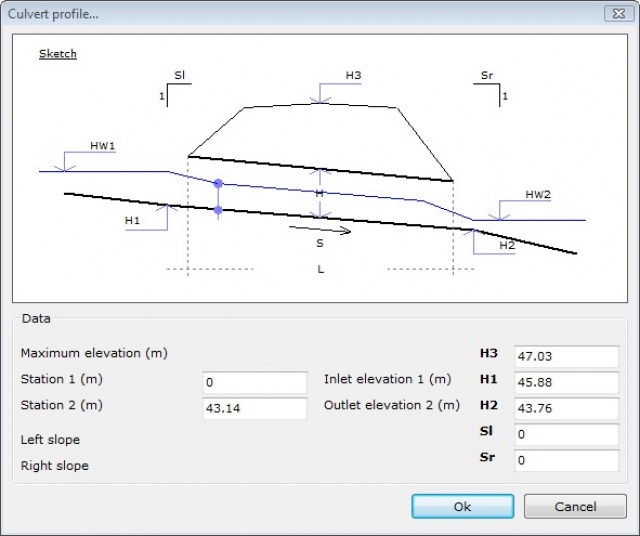Viewport: 640px width, 536px height.
Task: Click the H3 maximum elevation field
Action: 566,356
